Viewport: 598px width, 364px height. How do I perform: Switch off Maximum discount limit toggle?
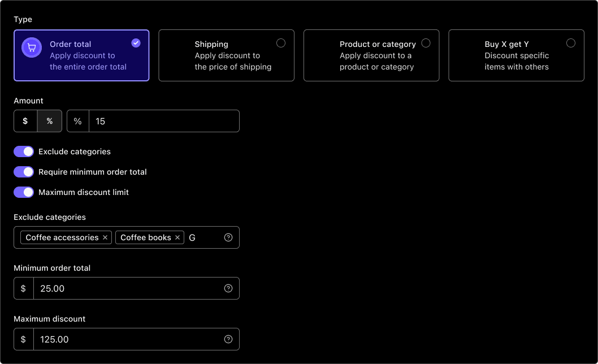pos(24,192)
